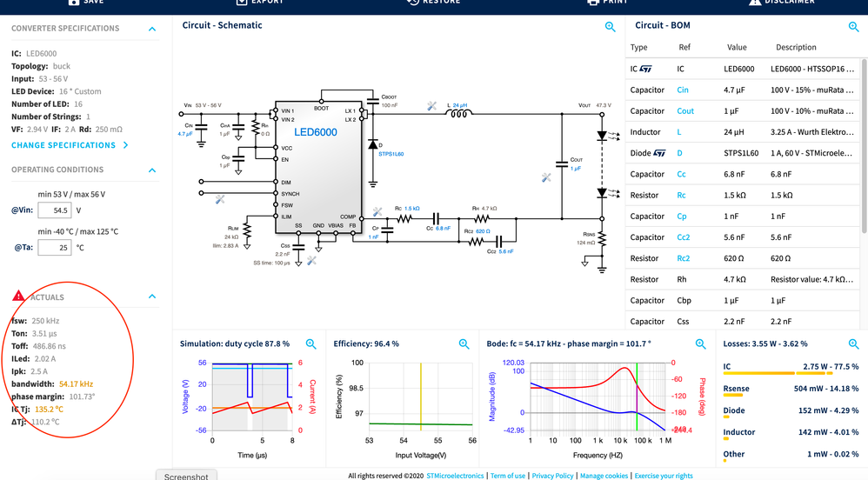
Task: Click the IC Tj 135.2 °C warning value
Action: 50,410
